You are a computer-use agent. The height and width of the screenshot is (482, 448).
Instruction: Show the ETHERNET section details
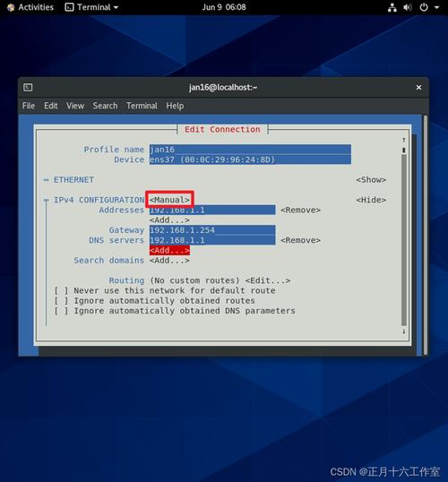coord(371,180)
